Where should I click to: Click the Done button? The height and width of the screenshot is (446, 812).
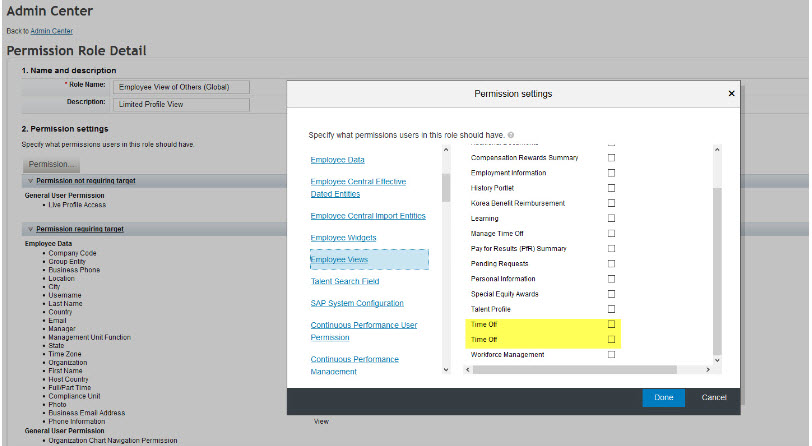pyautogui.click(x=663, y=397)
